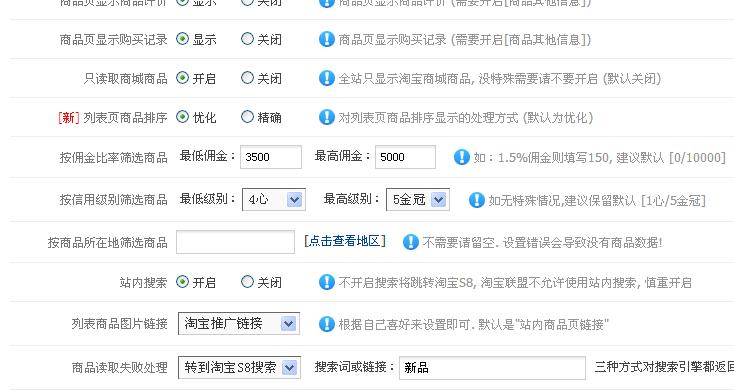Click info icon for 只读取商城商品 row
This screenshot has width=734, height=391.
tap(326, 78)
